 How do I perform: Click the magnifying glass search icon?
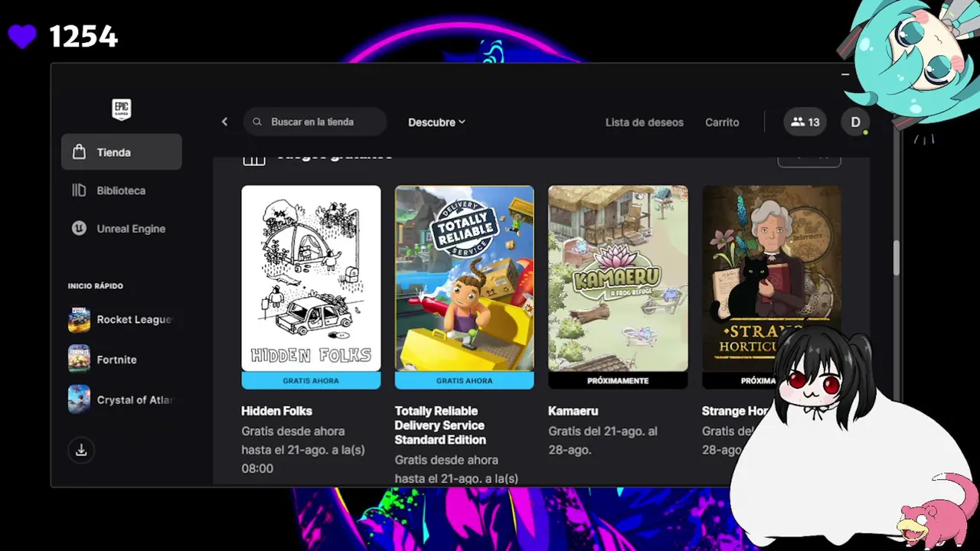pos(257,122)
